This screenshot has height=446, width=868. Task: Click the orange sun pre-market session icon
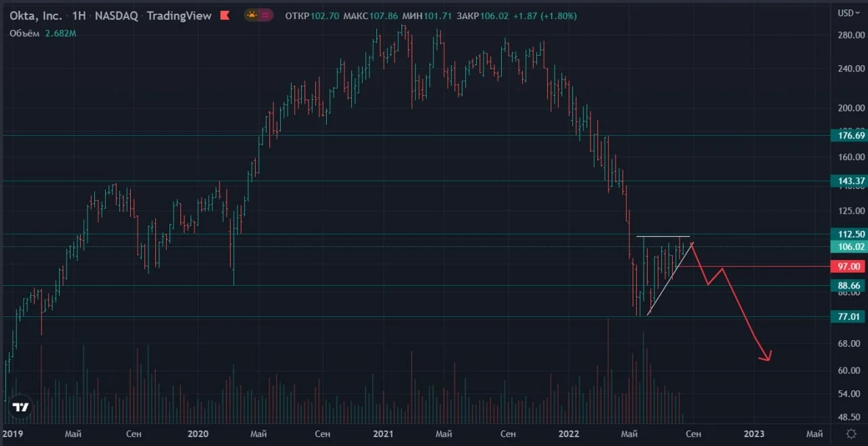pos(252,15)
